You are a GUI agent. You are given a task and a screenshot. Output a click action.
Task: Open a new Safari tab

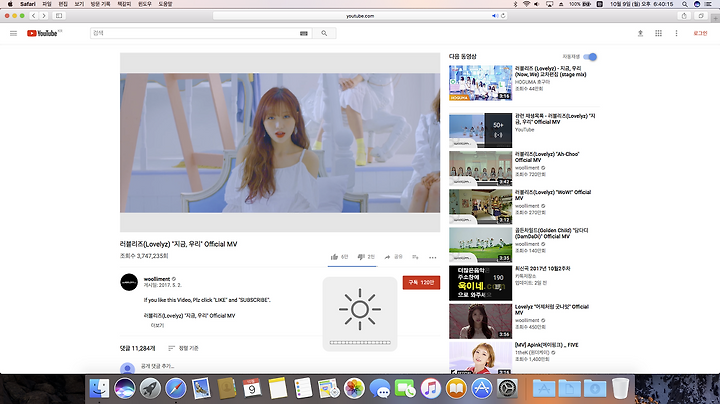coord(715,18)
